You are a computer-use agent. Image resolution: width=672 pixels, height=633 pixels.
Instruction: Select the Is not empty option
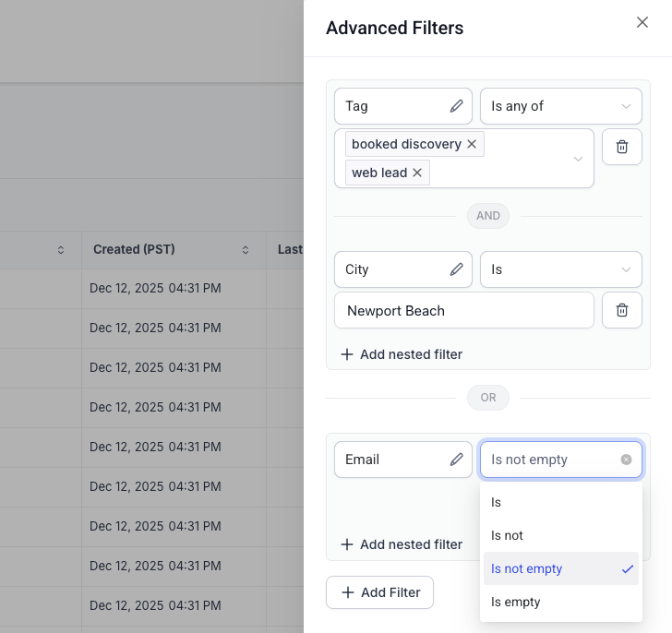click(560, 568)
